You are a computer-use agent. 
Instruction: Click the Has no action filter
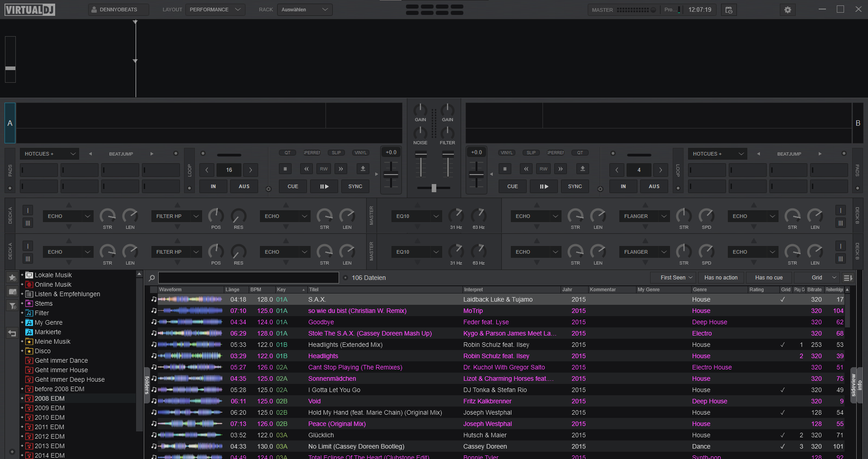pos(721,278)
